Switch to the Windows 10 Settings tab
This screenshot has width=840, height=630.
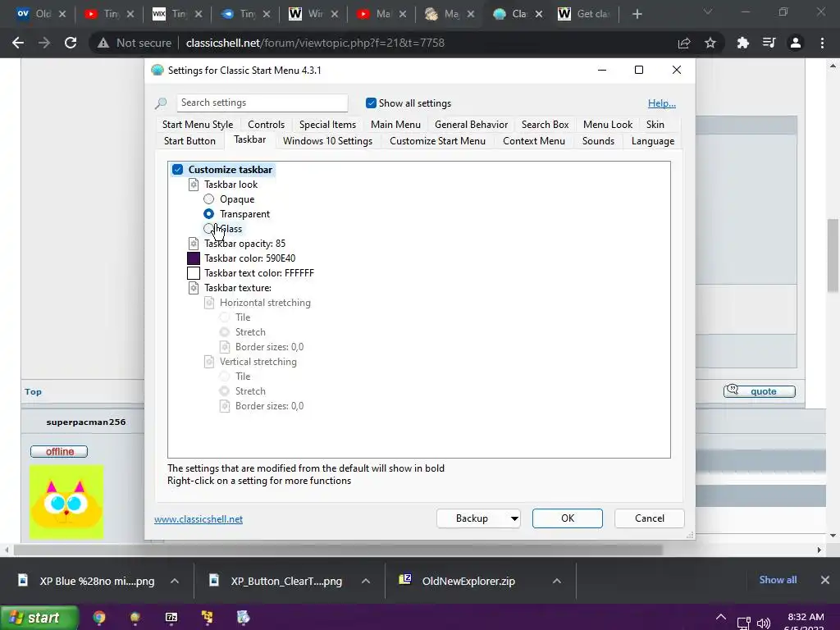pyautogui.click(x=327, y=141)
